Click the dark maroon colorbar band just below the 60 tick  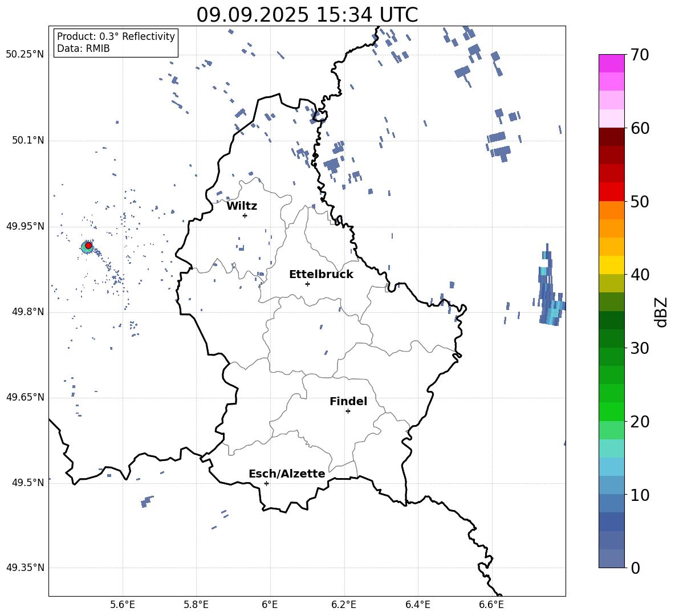611,137
